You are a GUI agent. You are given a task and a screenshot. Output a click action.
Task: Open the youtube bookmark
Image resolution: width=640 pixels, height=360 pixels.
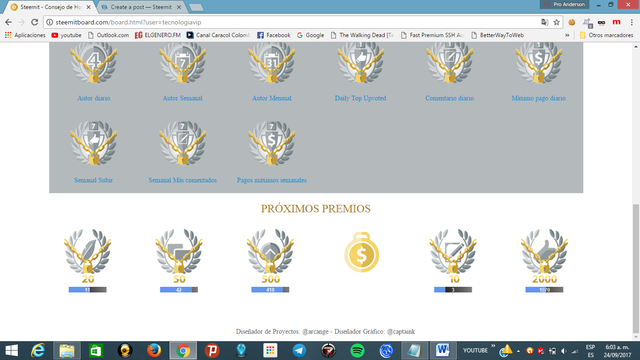click(67, 35)
